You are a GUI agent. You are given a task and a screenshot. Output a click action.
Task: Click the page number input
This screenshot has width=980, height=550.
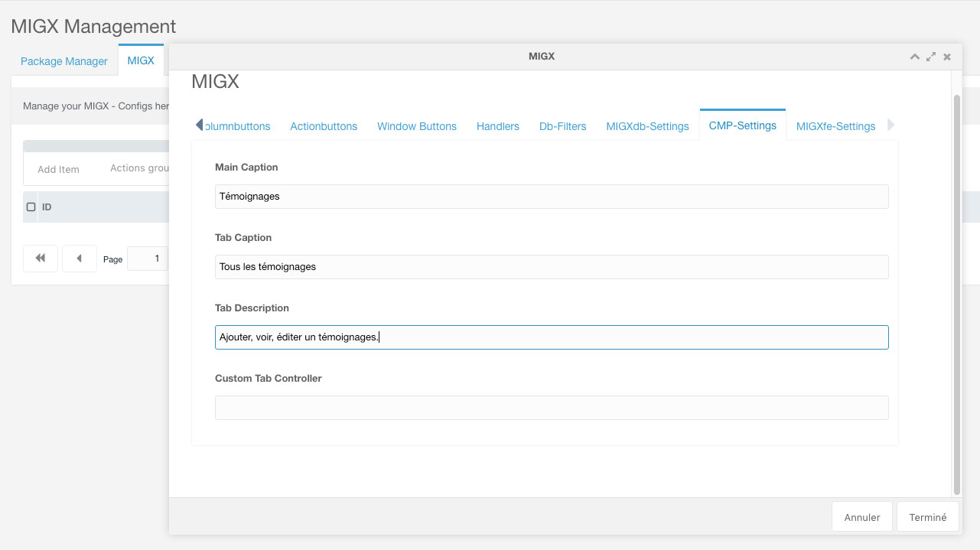point(148,259)
